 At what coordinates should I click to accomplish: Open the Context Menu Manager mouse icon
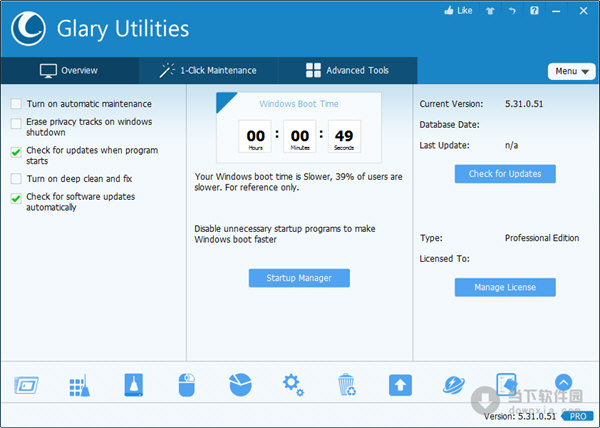click(x=187, y=385)
